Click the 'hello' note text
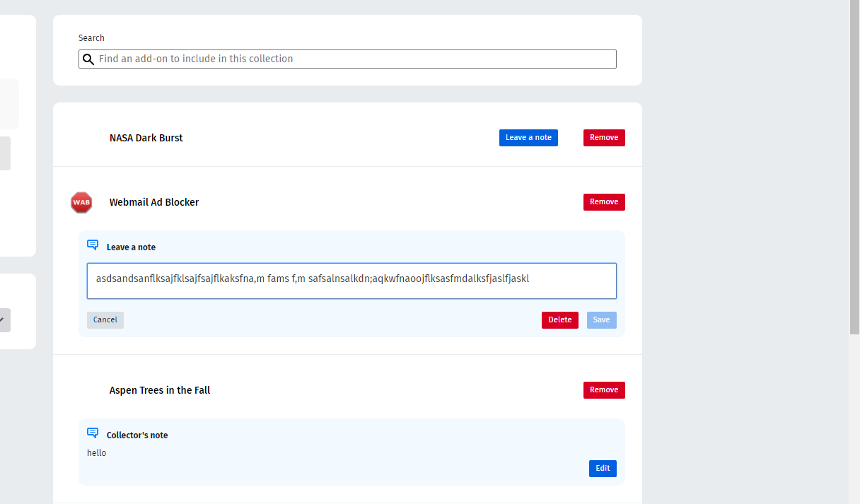 click(x=97, y=453)
